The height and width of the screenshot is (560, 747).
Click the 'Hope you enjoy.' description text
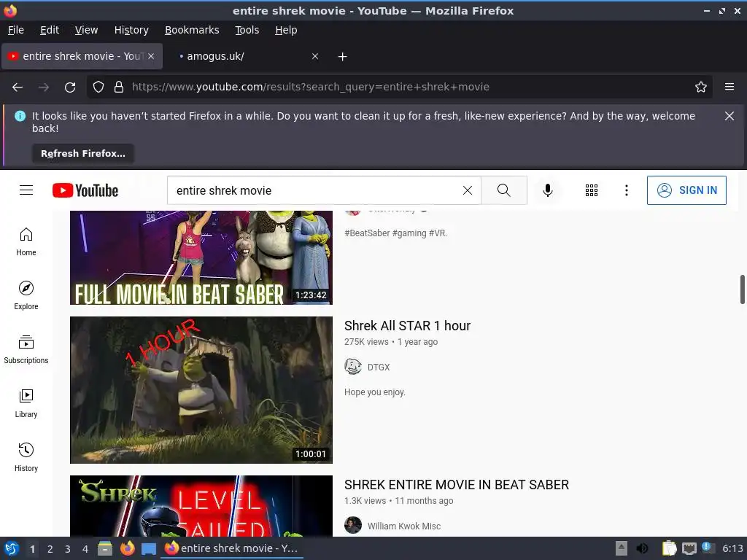pyautogui.click(x=375, y=392)
